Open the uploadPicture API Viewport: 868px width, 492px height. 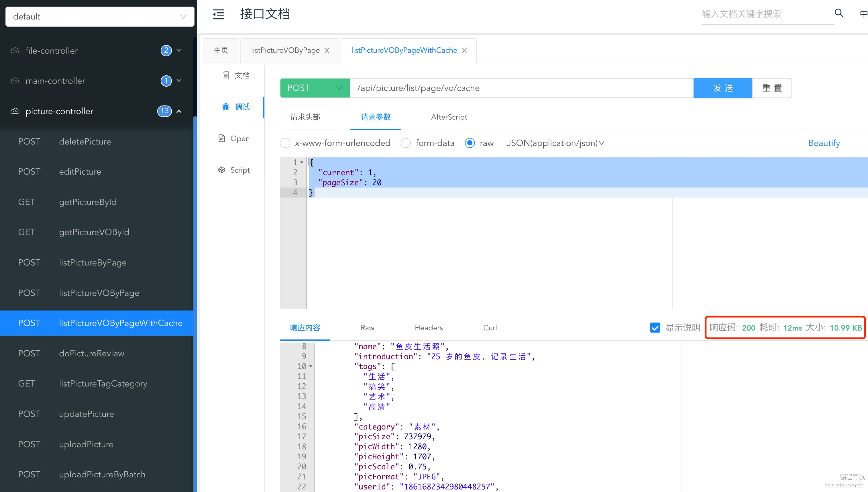[97, 444]
